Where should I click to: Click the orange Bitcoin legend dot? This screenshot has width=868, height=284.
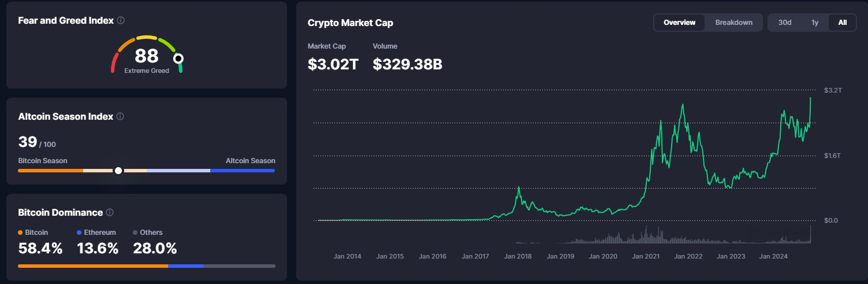tap(20, 233)
